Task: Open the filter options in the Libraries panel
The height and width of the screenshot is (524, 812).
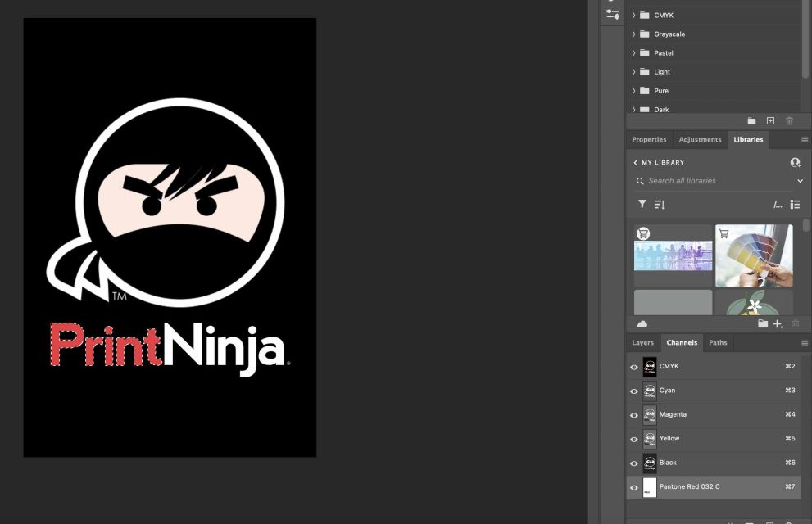Action: [x=642, y=204]
